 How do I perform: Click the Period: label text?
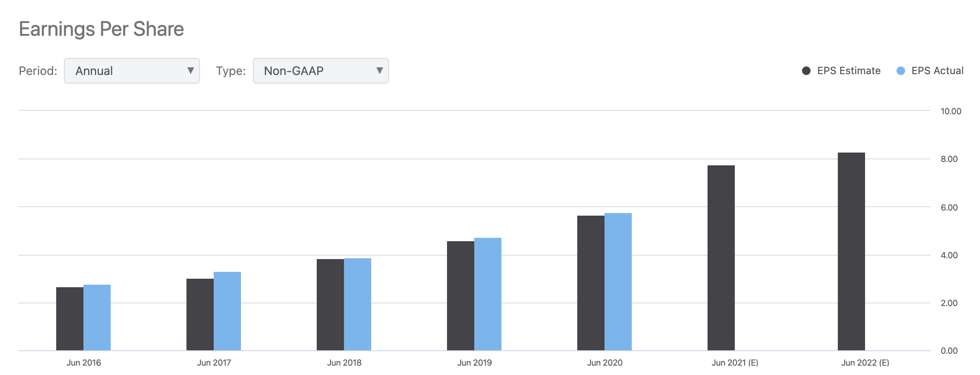click(38, 71)
